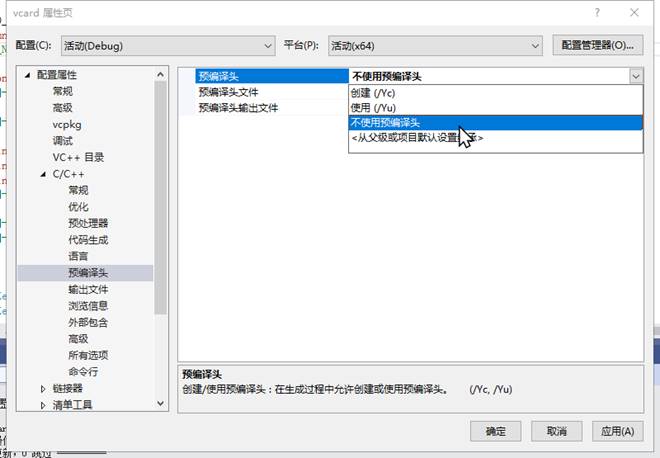Open the vcpkg settings tree item
This screenshot has height=458, width=660.
(x=67, y=124)
